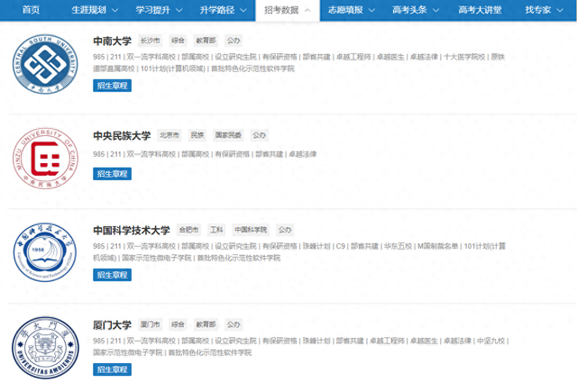Image resolution: width=577 pixels, height=392 pixels.
Task: Click the USTC university logo
Action: (45, 252)
